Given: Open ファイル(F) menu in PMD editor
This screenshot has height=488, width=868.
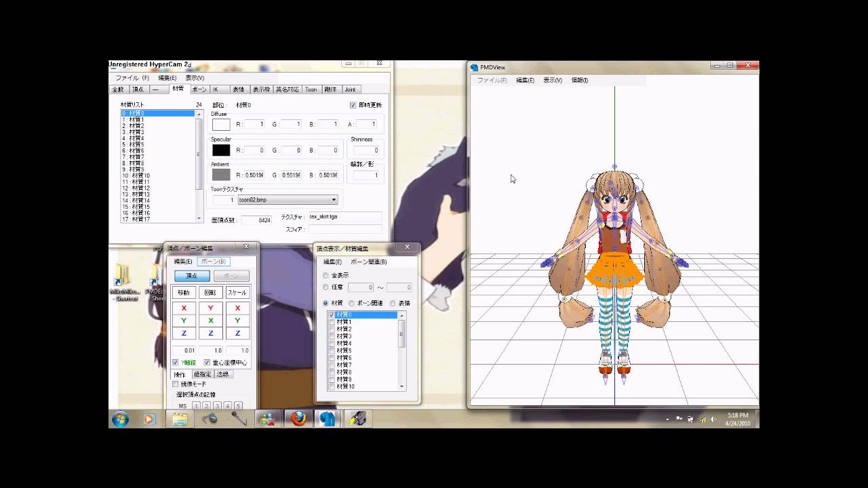Looking at the screenshot, I should [132, 78].
